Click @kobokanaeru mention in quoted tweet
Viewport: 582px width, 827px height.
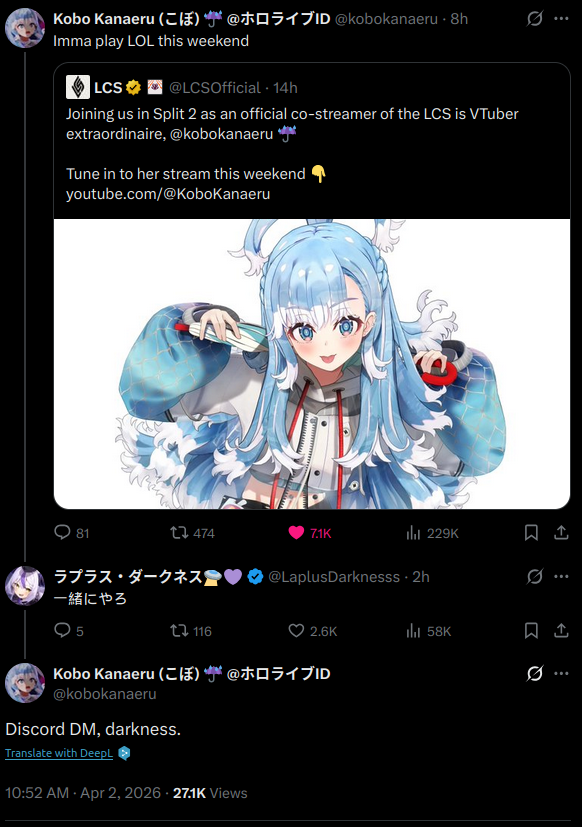pos(222,134)
